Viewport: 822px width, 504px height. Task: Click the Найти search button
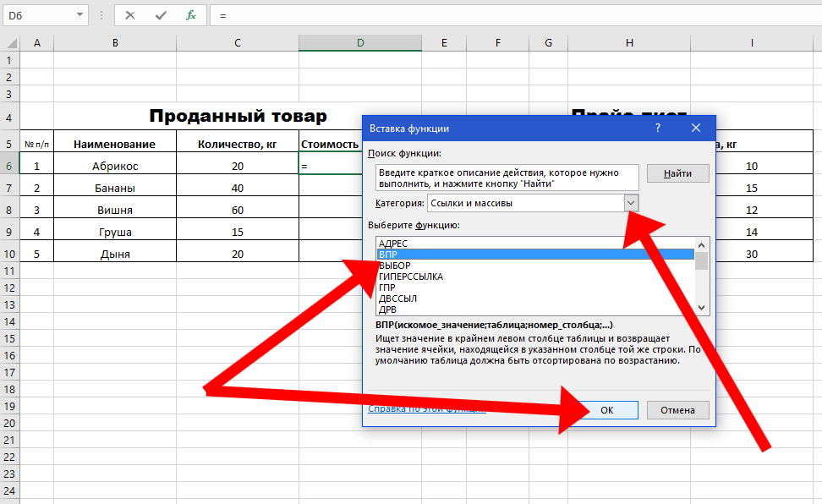click(677, 173)
